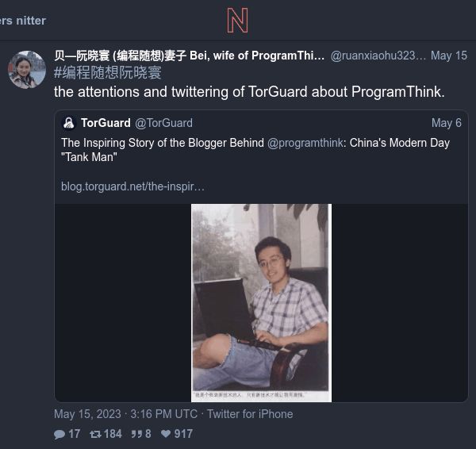This screenshot has width=476, height=449.
Task: Open the @ruanxiaohu323 username link
Action: click(x=378, y=56)
